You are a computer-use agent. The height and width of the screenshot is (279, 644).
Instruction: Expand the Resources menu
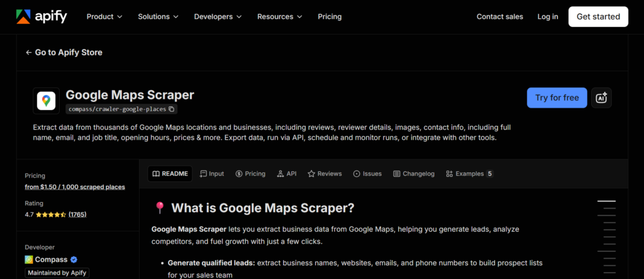tap(280, 16)
